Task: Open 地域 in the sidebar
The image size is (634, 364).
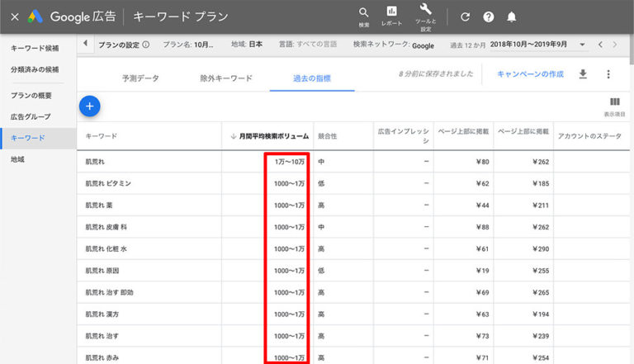Action: point(17,159)
